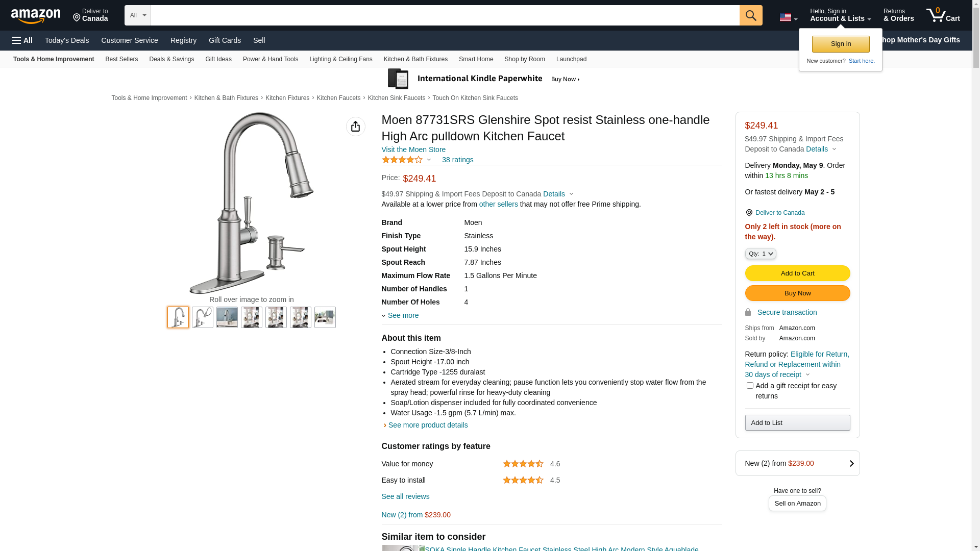Click the share icon beside product image
This screenshot has height=551, width=980.
[x=355, y=127]
